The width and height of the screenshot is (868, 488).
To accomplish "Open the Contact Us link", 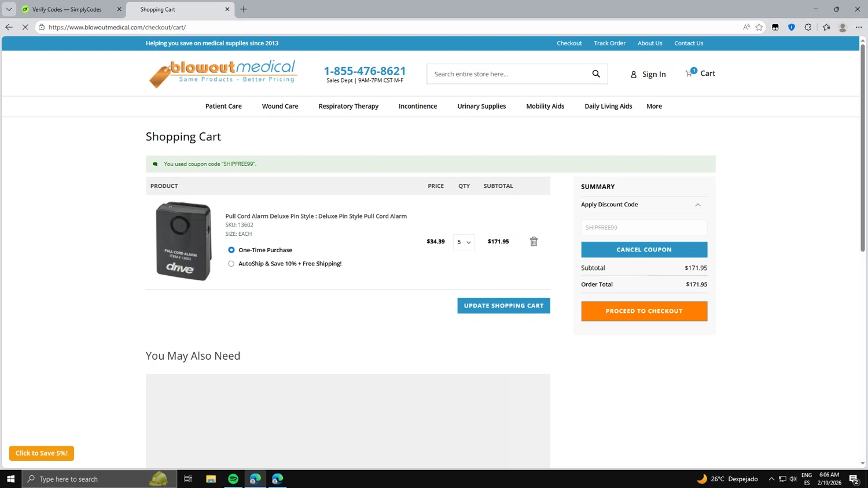I will [x=689, y=43].
